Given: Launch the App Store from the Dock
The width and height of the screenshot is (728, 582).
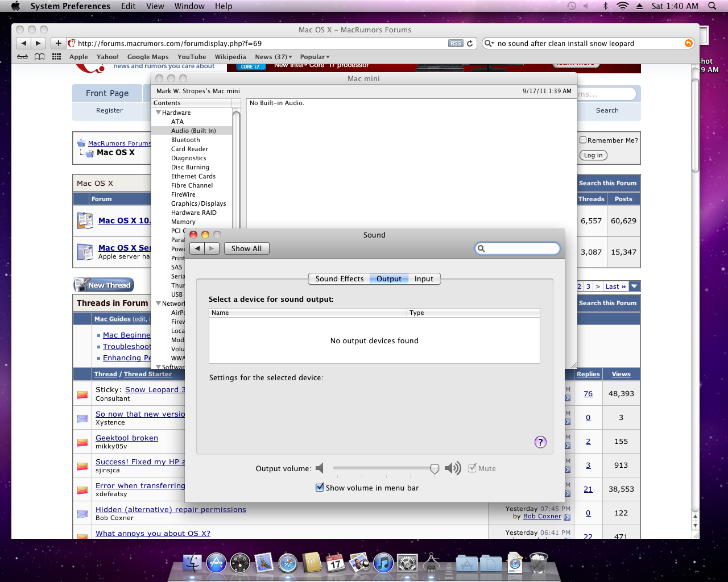Looking at the screenshot, I should [x=216, y=563].
